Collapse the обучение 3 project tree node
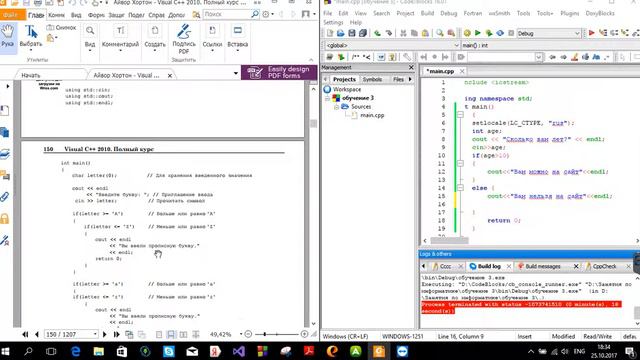This screenshot has height=360, width=640. click(327, 98)
